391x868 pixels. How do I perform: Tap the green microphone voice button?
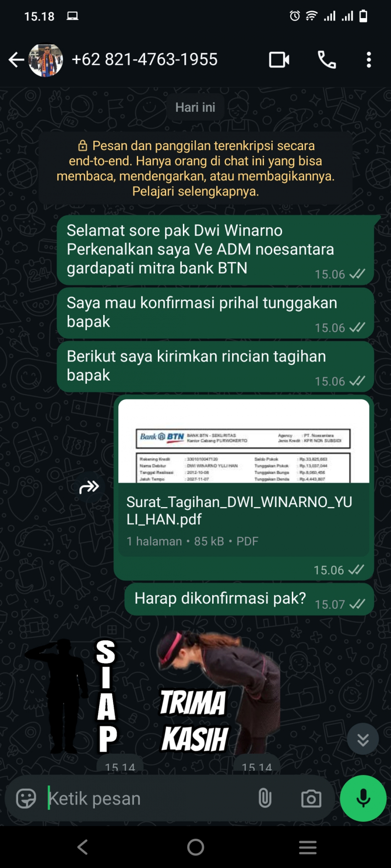click(x=363, y=799)
